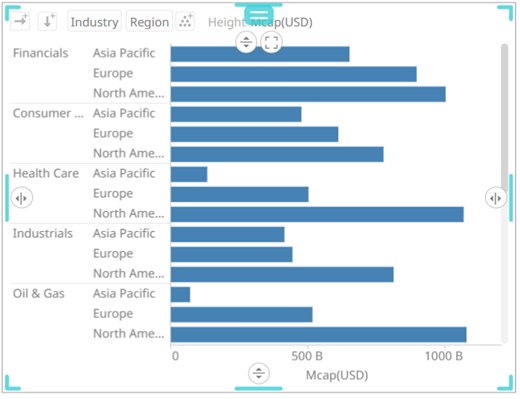Viewport: 520px width, 399px height.
Task: Click Europe label under Consumer
Action: point(113,133)
